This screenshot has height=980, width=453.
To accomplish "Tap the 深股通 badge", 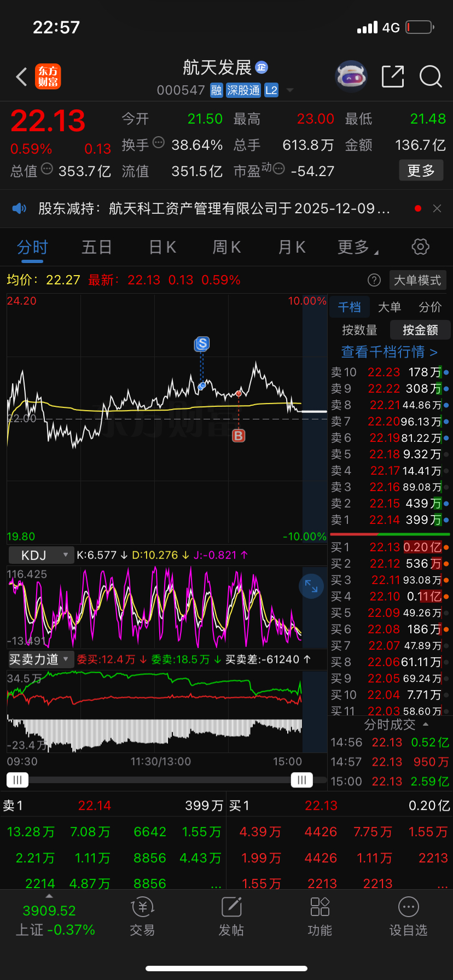I will [x=243, y=90].
